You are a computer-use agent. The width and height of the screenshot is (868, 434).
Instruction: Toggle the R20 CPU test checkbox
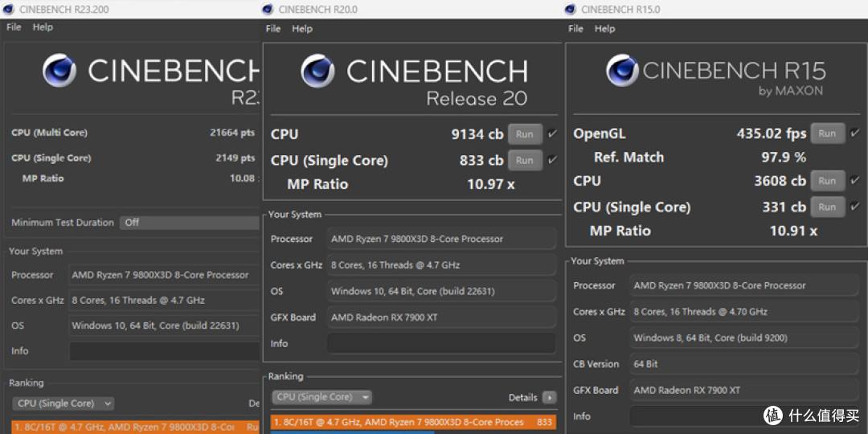[x=552, y=134]
